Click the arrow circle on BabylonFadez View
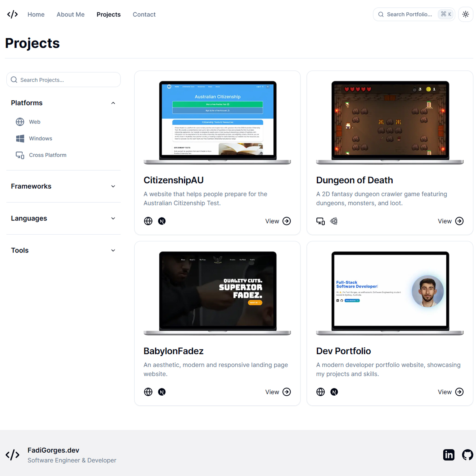Viewport: 476px width, 476px height. (x=287, y=392)
